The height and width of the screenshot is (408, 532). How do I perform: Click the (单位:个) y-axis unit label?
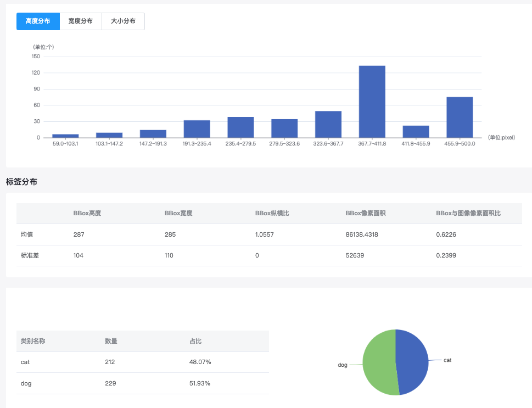point(43,47)
